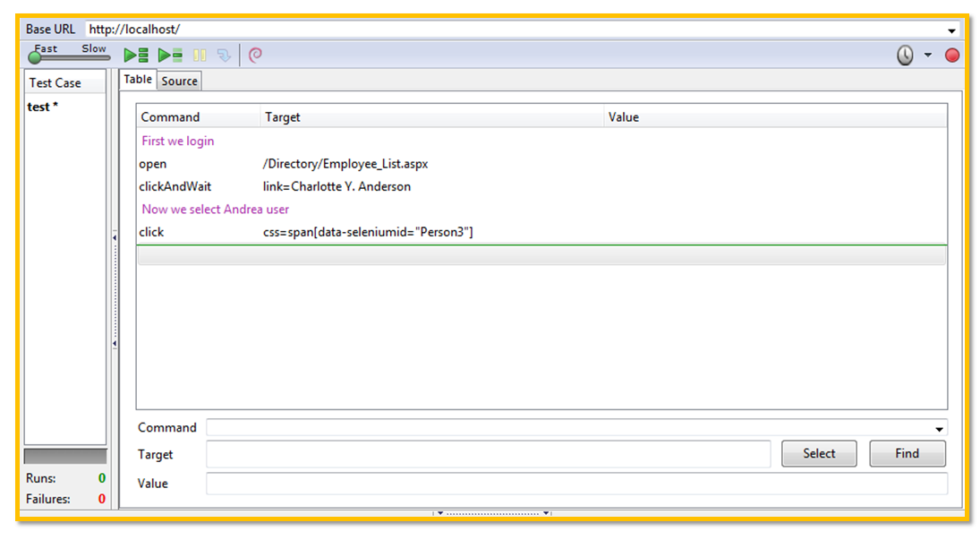Open the Command combo box dropdown arrow
980x540 pixels.
tap(940, 429)
